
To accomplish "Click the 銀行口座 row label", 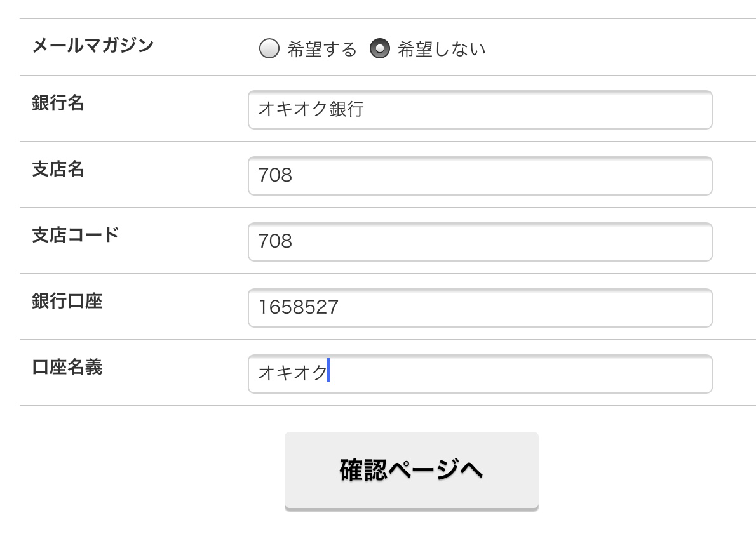I will coord(67,301).
